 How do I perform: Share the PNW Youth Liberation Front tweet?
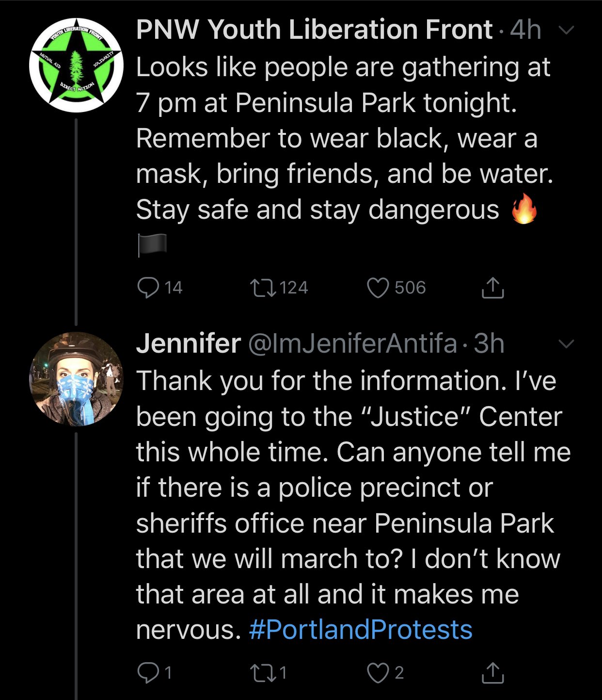tap(493, 288)
